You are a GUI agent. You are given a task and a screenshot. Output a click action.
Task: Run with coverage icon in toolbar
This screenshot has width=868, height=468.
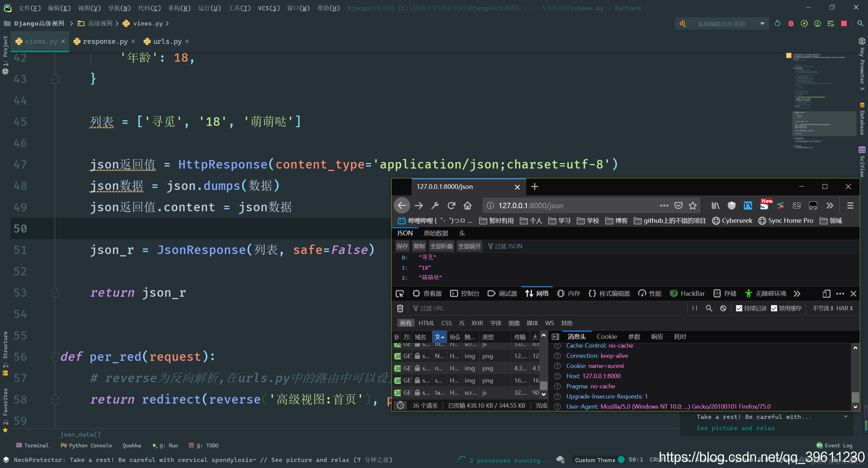pyautogui.click(x=804, y=24)
